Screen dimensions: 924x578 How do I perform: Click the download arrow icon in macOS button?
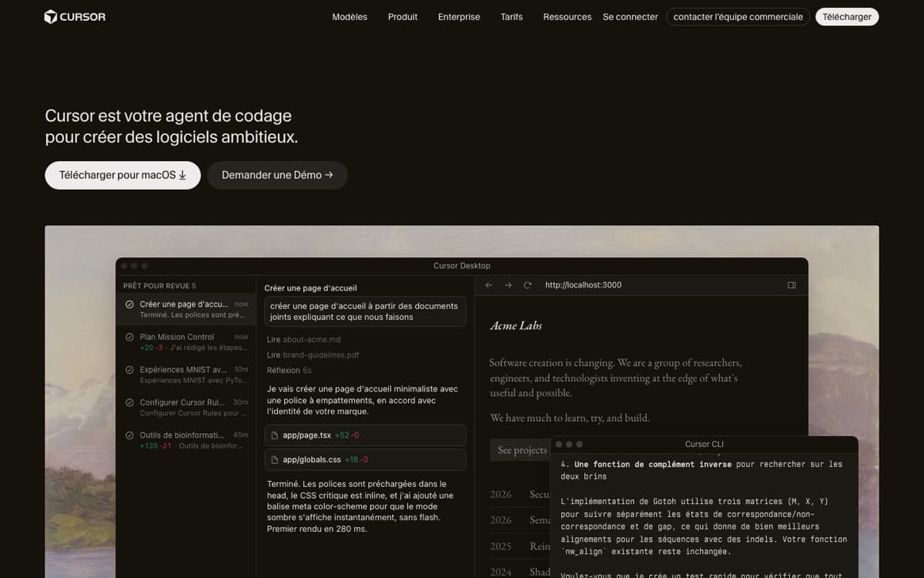pyautogui.click(x=182, y=176)
